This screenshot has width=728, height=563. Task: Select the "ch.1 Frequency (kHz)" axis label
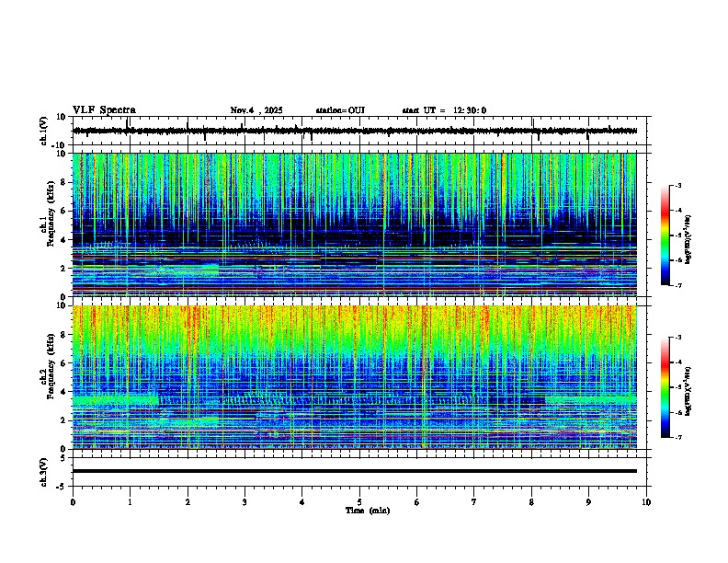[x=50, y=213]
